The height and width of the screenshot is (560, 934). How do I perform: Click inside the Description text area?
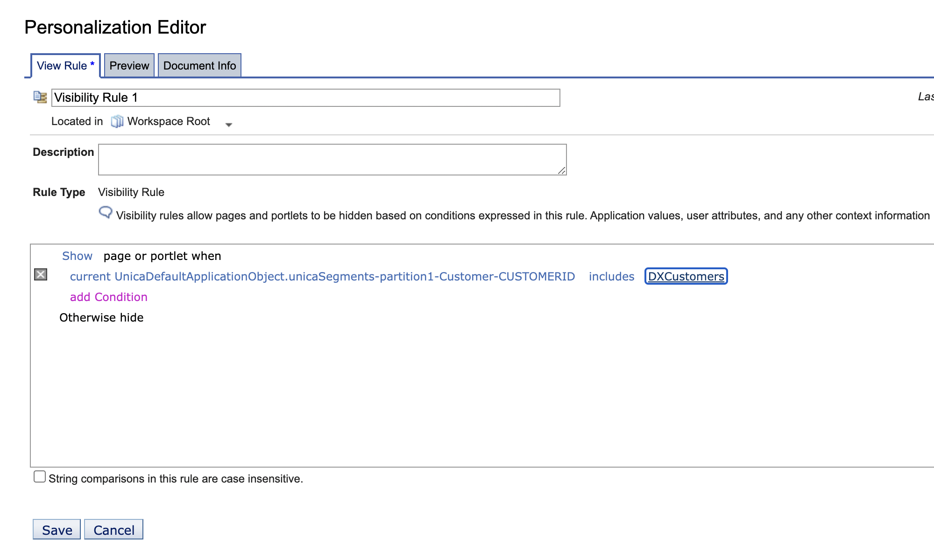(332, 159)
